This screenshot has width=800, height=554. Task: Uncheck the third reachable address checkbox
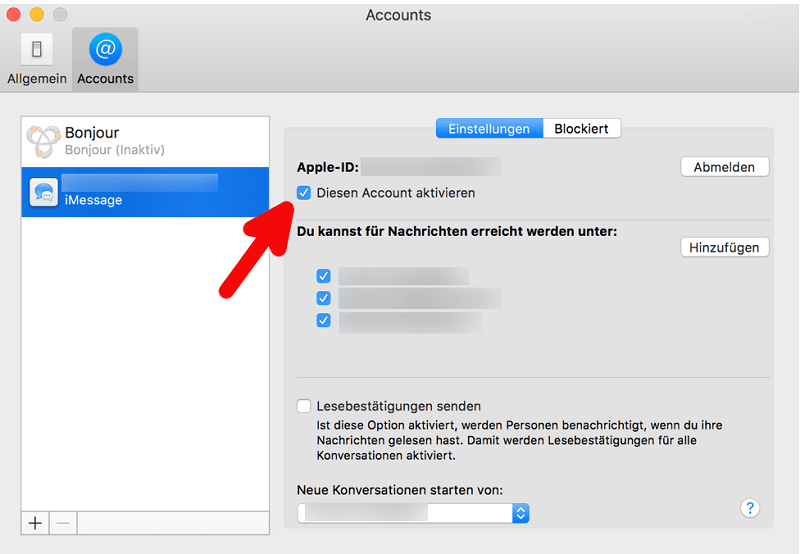pos(323,320)
